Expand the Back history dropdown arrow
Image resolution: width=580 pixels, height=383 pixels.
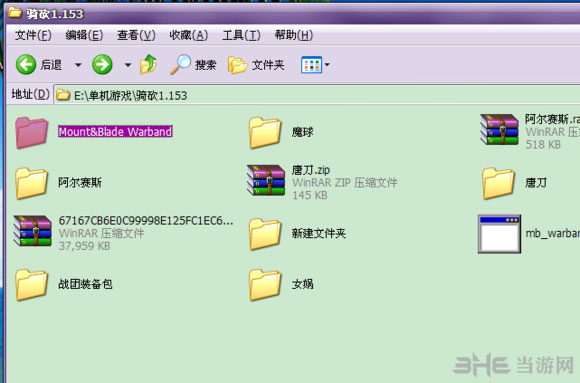pos(78,65)
